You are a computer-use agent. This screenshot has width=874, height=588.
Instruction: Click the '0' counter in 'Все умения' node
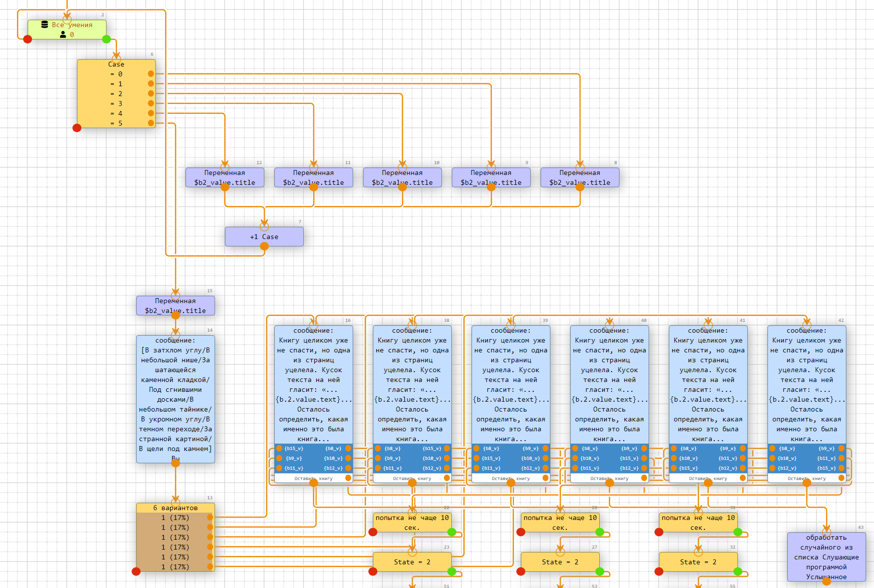72,35
